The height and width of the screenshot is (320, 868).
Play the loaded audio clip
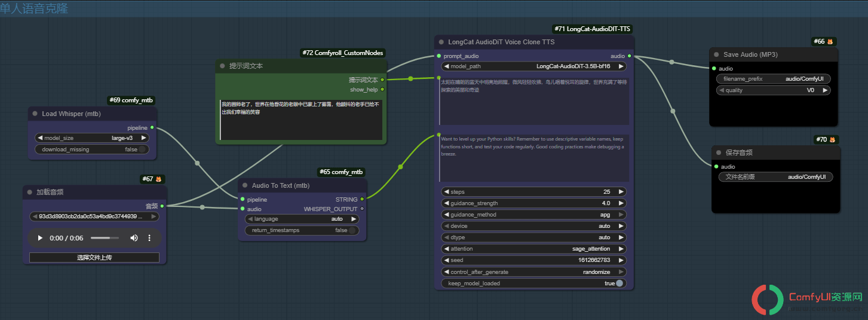coord(40,238)
